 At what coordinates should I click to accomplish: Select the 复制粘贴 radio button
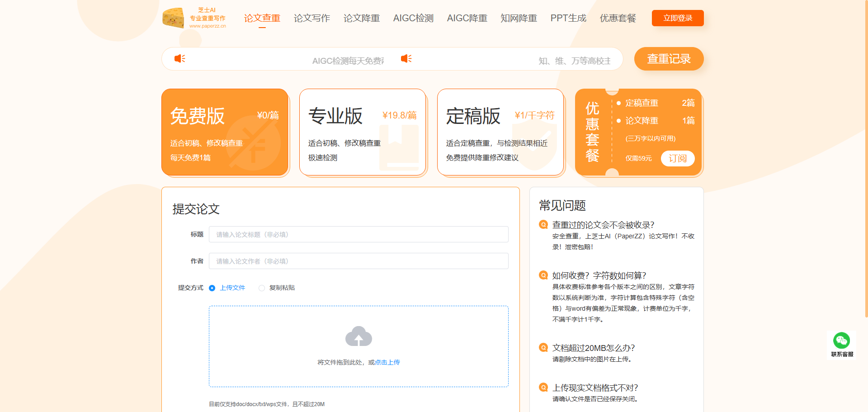262,288
